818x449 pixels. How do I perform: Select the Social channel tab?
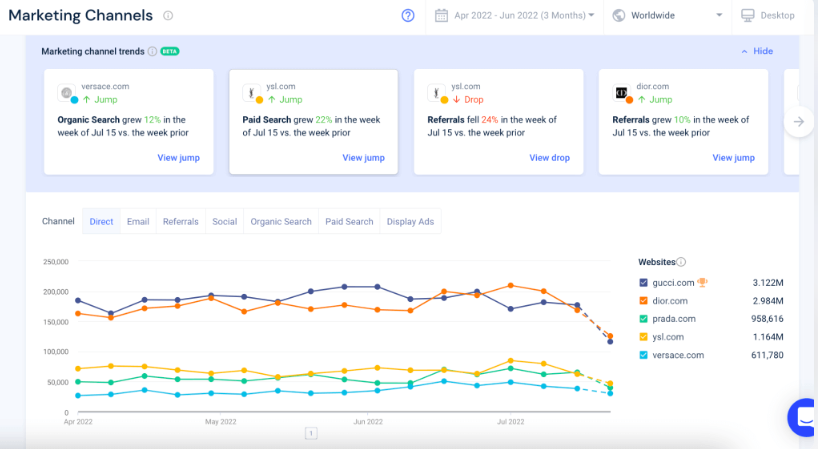click(x=225, y=221)
